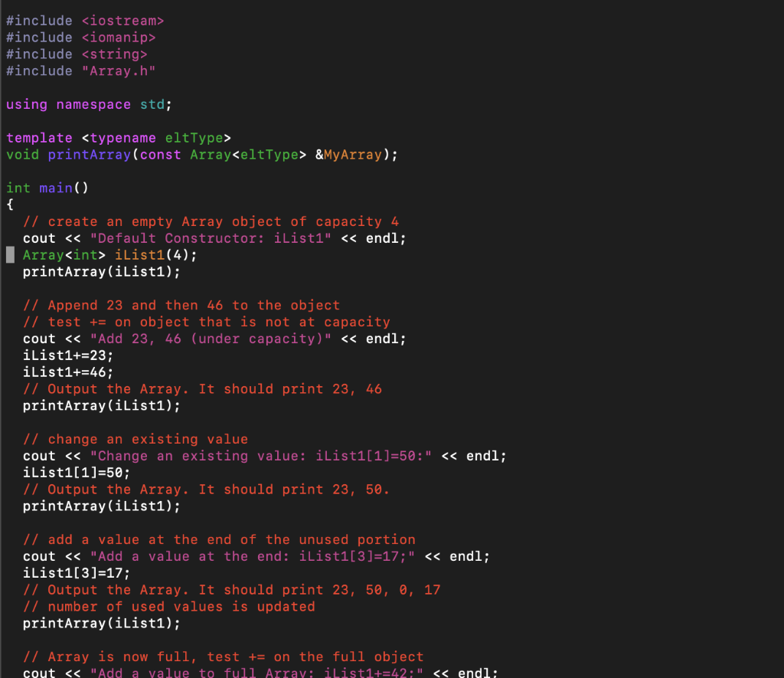Screen dimensions: 784x678
Task: Click the '#include <string>' line
Action: pos(77,54)
